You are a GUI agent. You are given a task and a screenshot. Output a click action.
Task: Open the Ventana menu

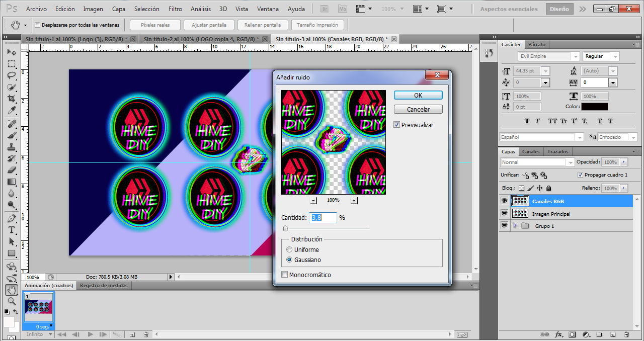[268, 9]
